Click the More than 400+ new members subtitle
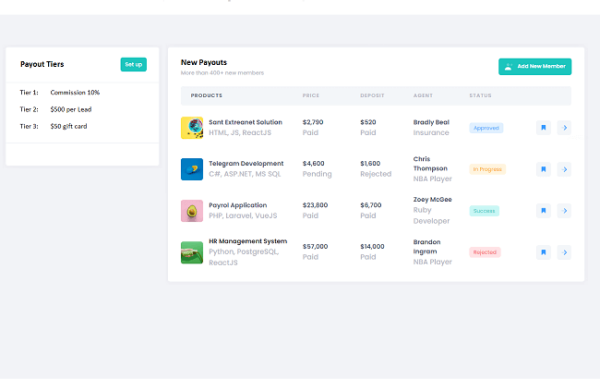600x379 pixels. [x=222, y=73]
